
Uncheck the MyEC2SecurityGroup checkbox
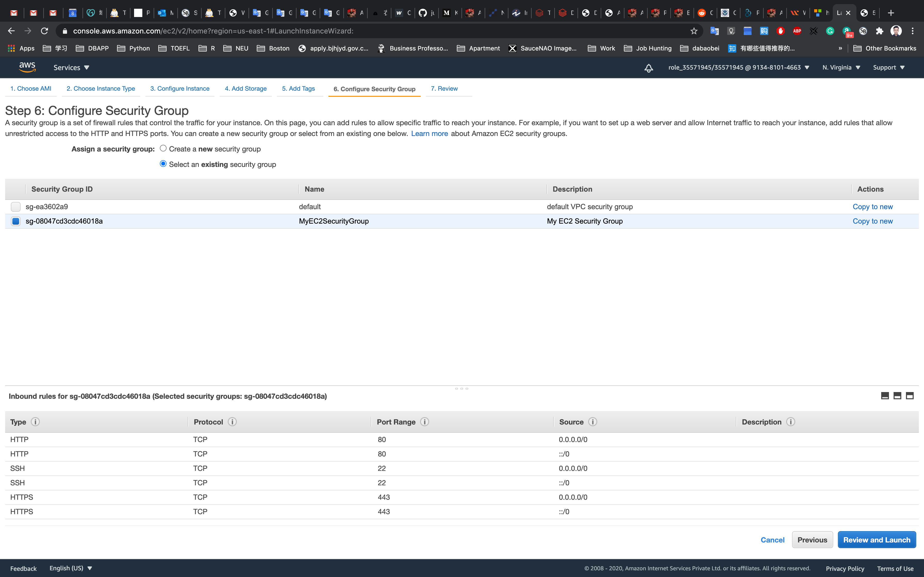click(16, 221)
